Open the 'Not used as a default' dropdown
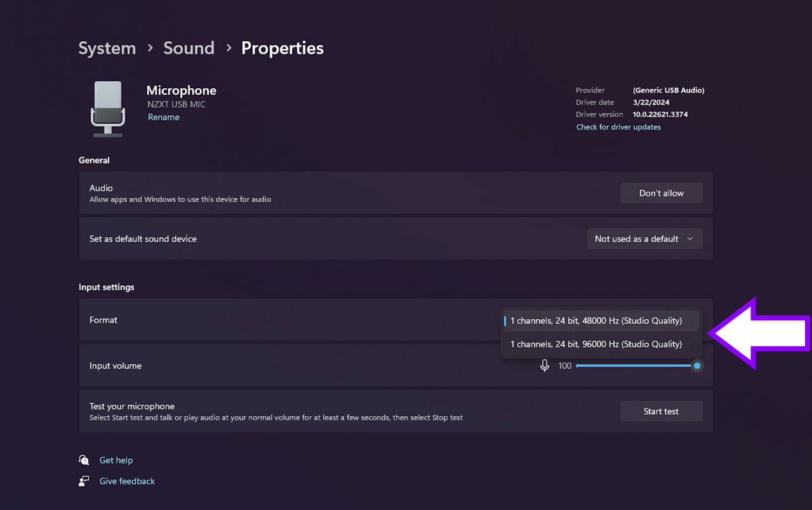This screenshot has width=812, height=510. tap(644, 239)
